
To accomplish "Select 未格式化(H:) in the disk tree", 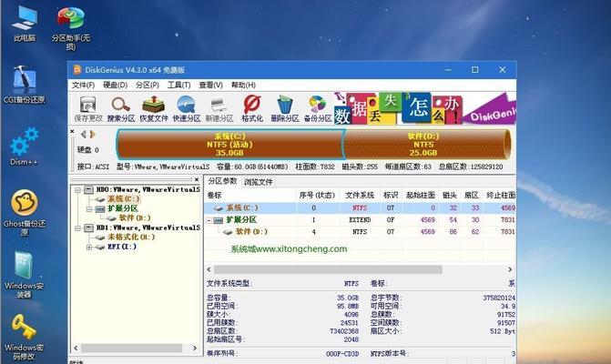I will pyautogui.click(x=131, y=238).
